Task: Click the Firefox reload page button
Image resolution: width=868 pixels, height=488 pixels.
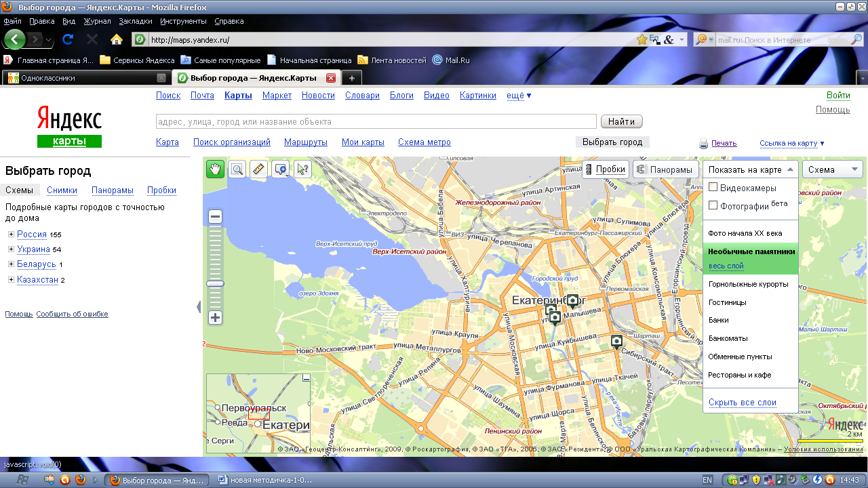Action: pos(68,39)
